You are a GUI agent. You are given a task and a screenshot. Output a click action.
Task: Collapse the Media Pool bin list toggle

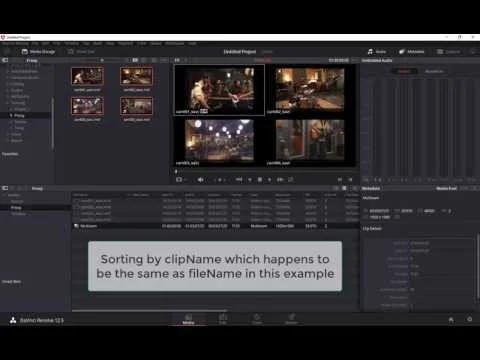[5, 188]
